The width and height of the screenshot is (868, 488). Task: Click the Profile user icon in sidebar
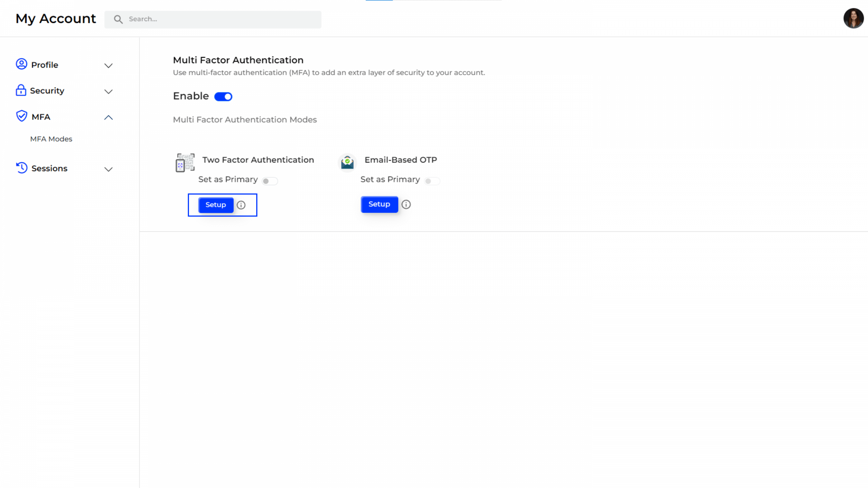click(22, 64)
